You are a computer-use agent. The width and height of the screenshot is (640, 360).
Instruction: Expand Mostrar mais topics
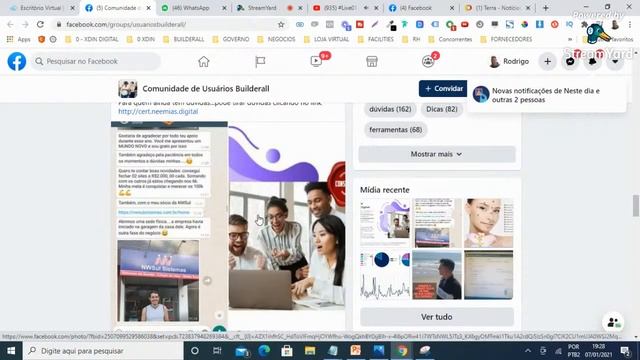(437, 154)
